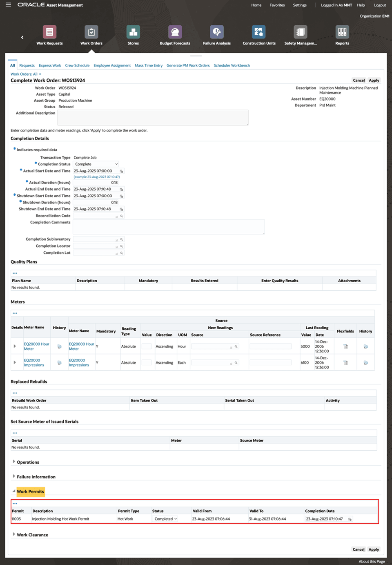392x565 pixels.
Task: Switch to the Crew Schedule tab
Action: [x=77, y=65]
